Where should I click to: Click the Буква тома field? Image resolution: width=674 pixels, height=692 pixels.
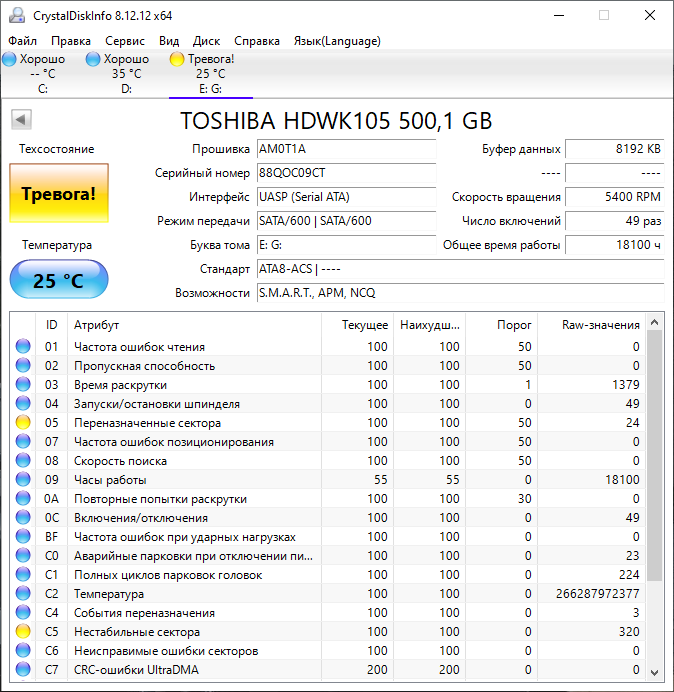click(346, 245)
